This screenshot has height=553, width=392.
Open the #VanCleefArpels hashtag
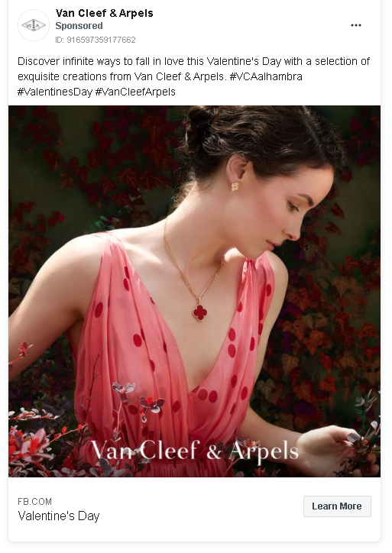(135, 92)
